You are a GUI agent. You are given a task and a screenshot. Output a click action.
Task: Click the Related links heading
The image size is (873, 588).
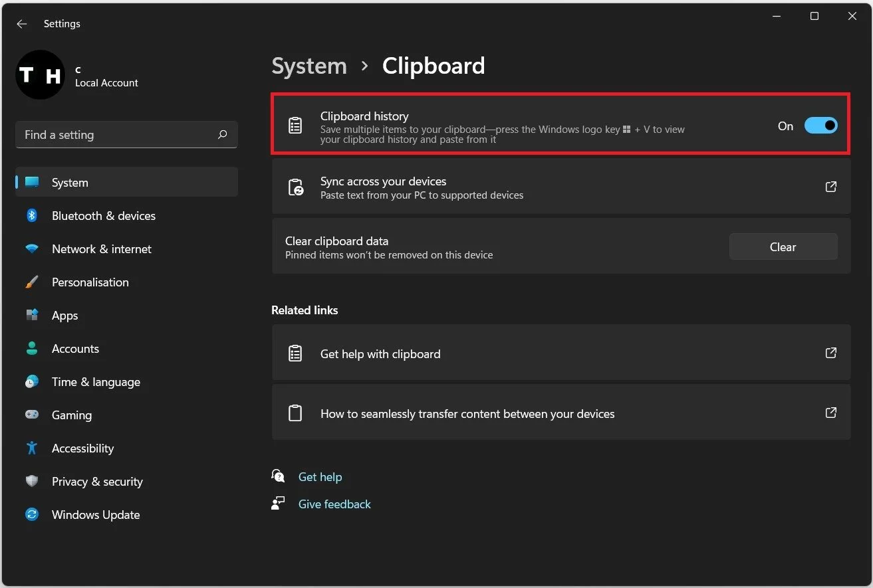305,310
